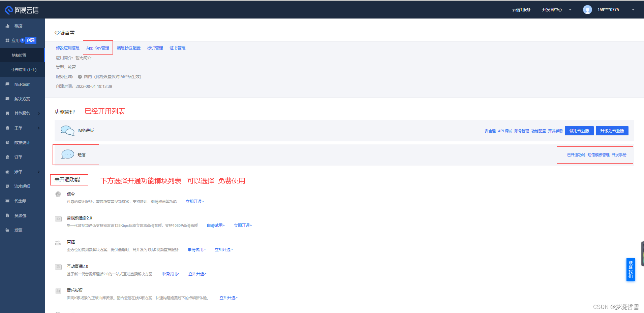Image resolution: width=644 pixels, height=313 pixels.
Task: Click 申请试用 for 直播
Action: (x=196, y=250)
